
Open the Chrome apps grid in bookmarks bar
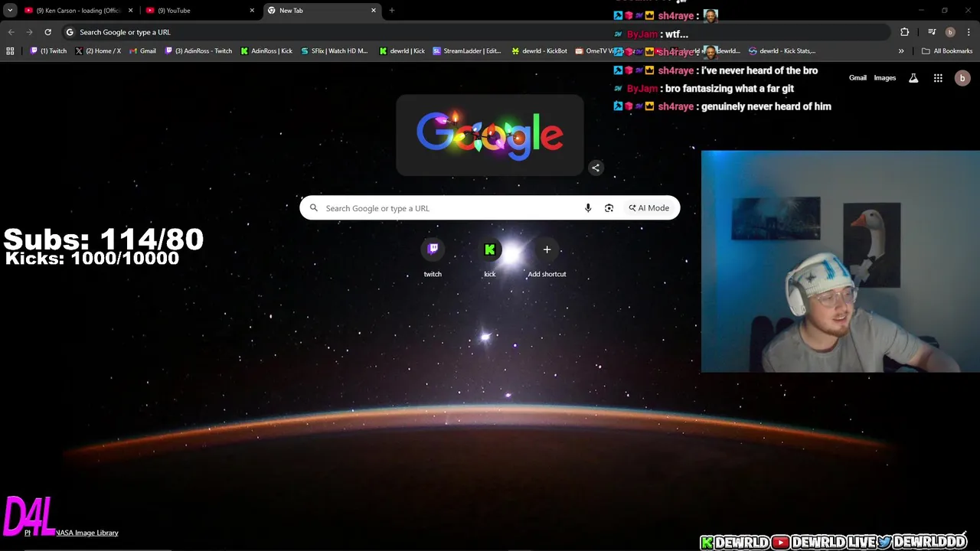10,51
